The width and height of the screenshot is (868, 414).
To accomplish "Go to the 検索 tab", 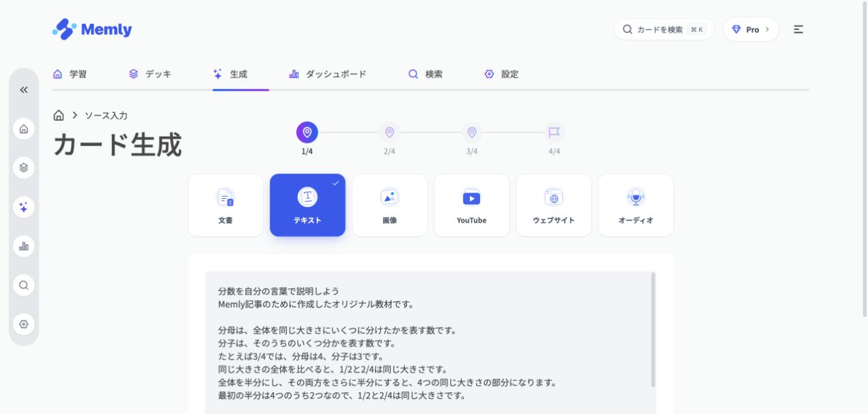I will 425,74.
